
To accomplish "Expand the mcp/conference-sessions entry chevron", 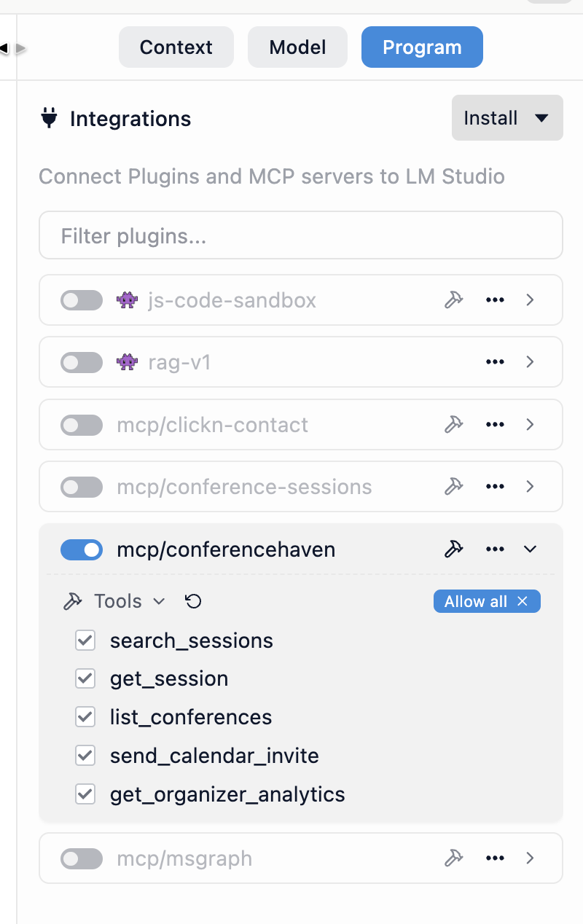I will [531, 486].
